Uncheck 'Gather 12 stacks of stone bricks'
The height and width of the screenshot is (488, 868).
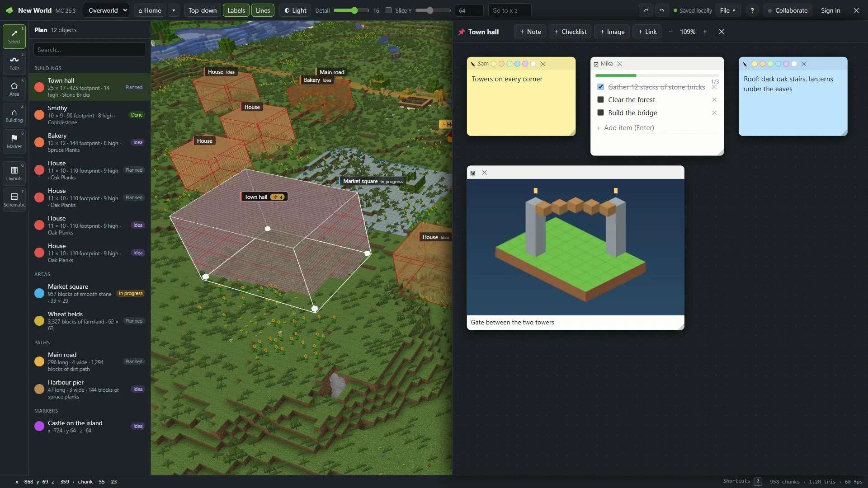click(601, 87)
